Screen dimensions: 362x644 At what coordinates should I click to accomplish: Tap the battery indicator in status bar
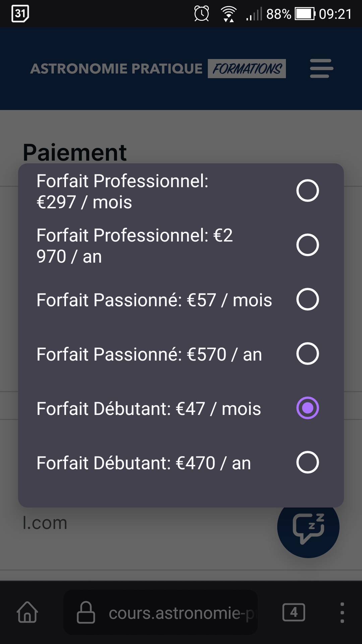tap(305, 14)
